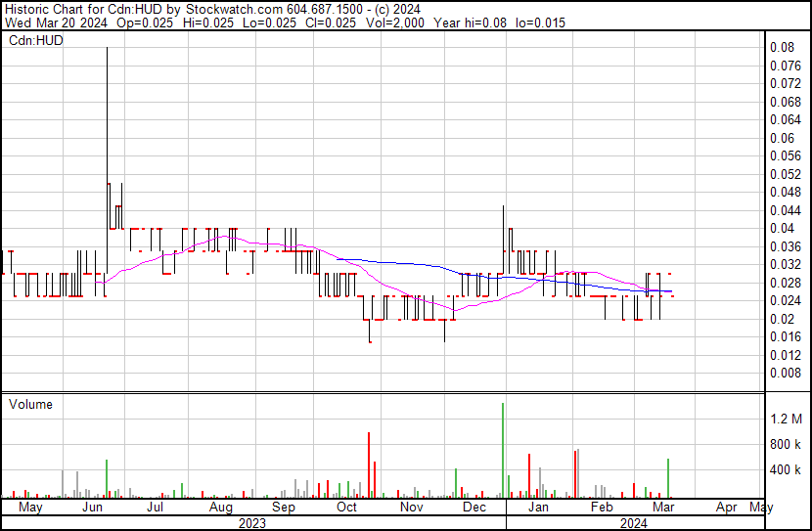This screenshot has width=812, height=531.
Task: Click the tallest green volume bar in December
Action: click(503, 450)
